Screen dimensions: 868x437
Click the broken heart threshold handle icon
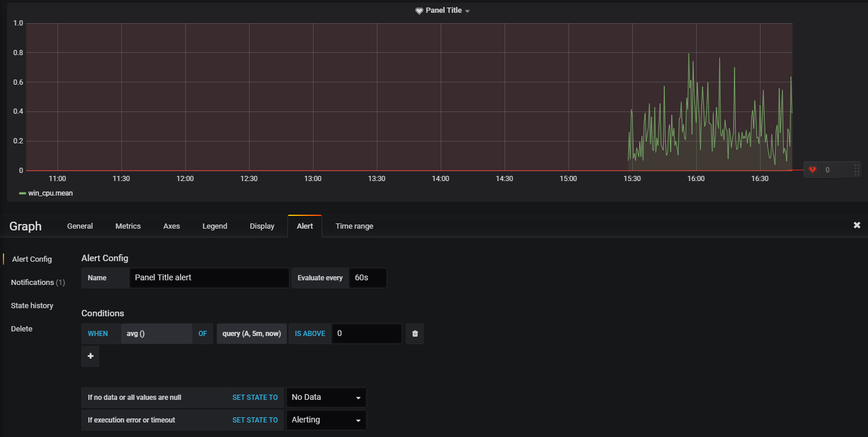pos(812,170)
